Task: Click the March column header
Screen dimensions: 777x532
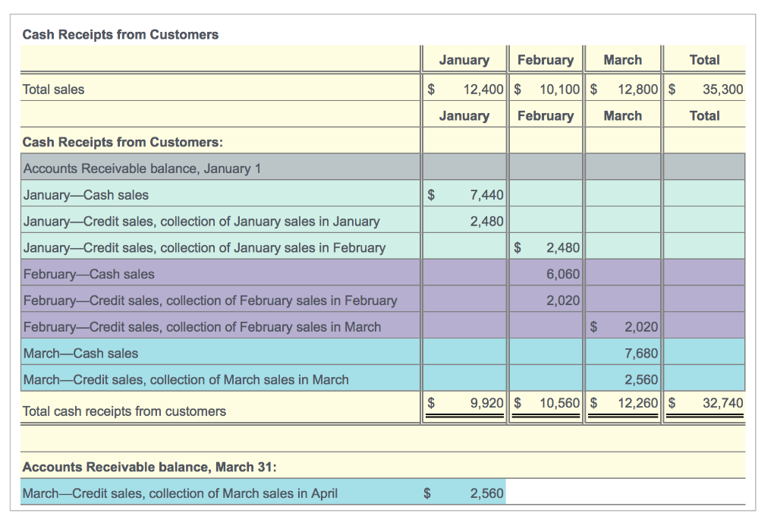Action: [622, 59]
